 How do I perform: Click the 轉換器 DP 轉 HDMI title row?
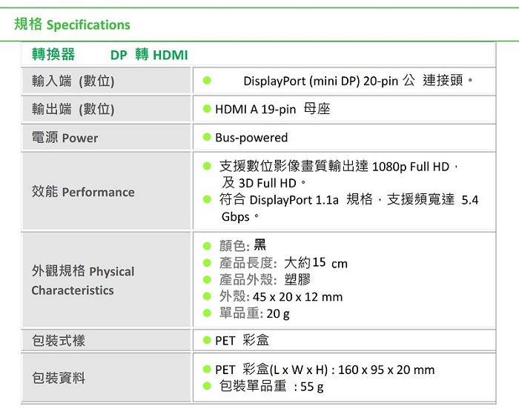(258, 54)
